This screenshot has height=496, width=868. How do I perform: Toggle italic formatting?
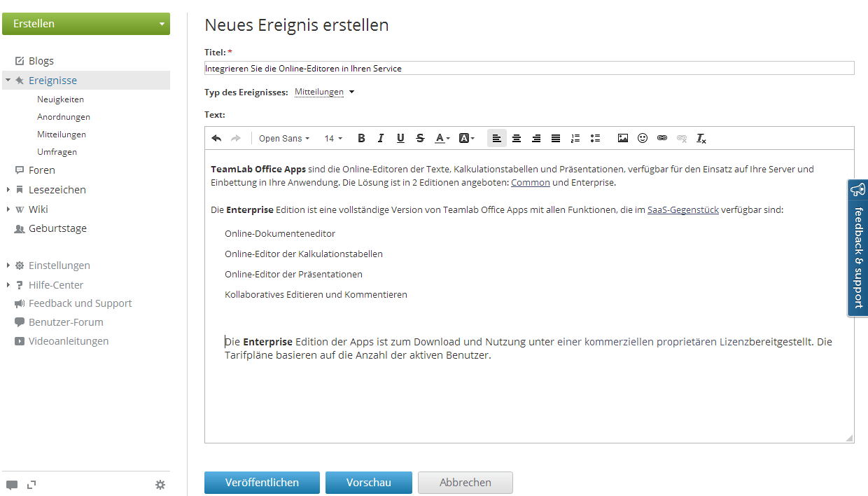[381, 138]
